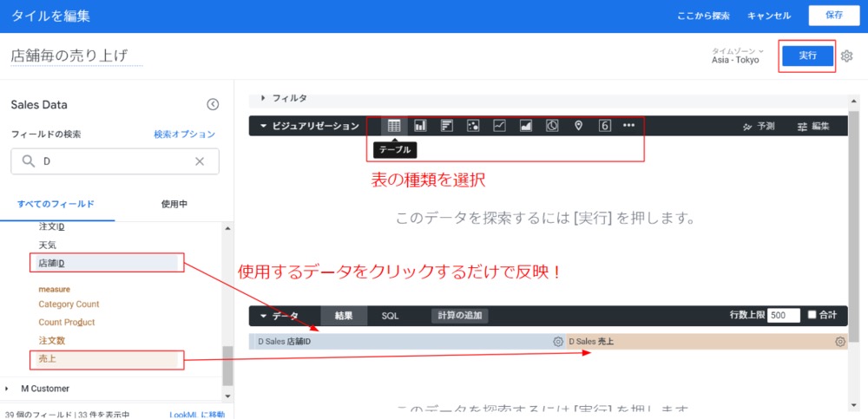Select the 売上 measure field

coord(106,359)
